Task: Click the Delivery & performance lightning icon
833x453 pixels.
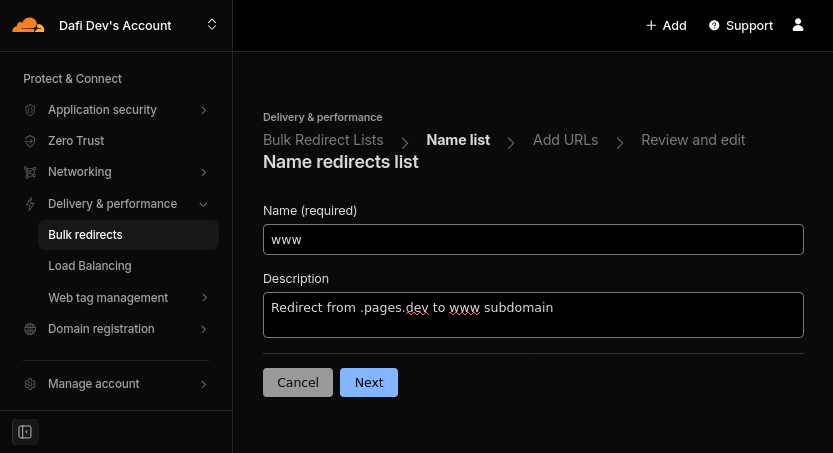Action: click(30, 204)
